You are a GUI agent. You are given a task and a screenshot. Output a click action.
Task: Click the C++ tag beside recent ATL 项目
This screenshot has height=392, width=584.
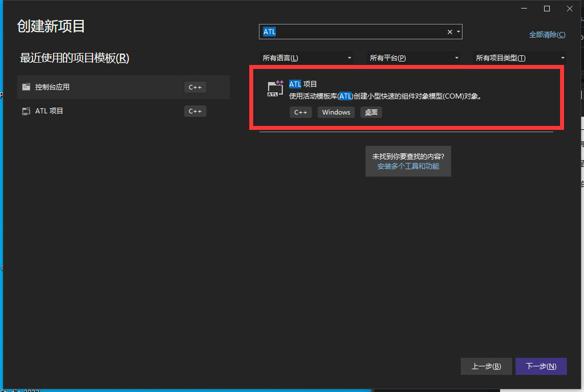195,111
